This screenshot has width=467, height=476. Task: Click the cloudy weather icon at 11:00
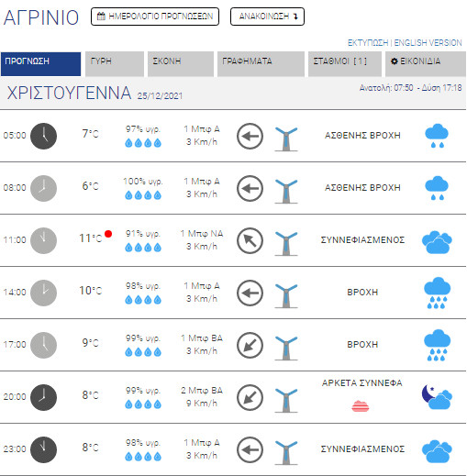coord(437,242)
